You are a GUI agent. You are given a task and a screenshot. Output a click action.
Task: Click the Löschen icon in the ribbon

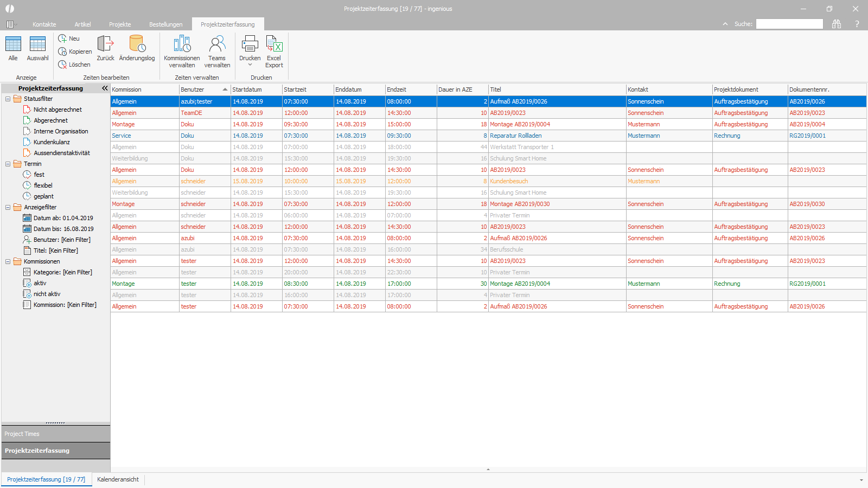[x=62, y=65]
